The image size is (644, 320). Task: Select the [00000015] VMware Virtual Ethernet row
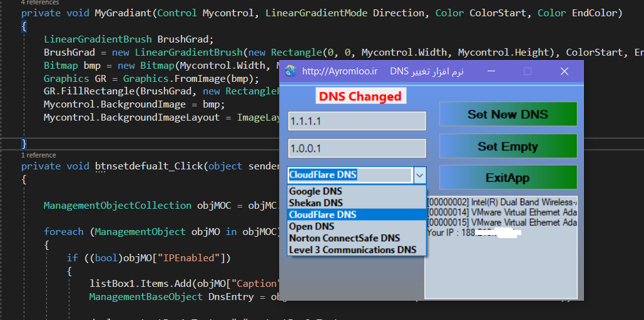coord(501,222)
